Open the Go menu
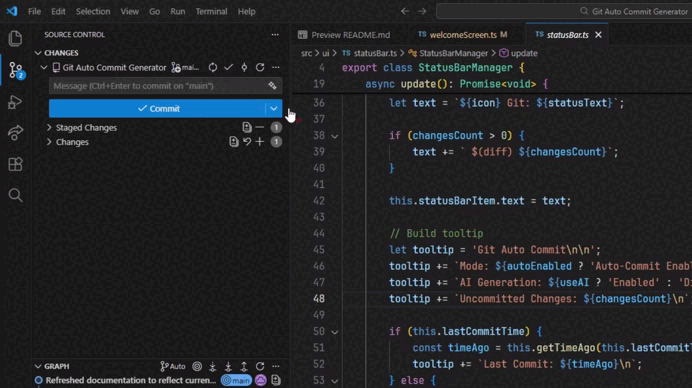Viewport: 692px width, 388px height. point(154,11)
